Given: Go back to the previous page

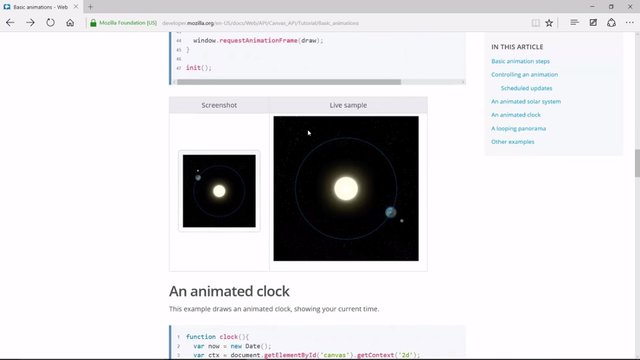Looking at the screenshot, I should click(10, 23).
